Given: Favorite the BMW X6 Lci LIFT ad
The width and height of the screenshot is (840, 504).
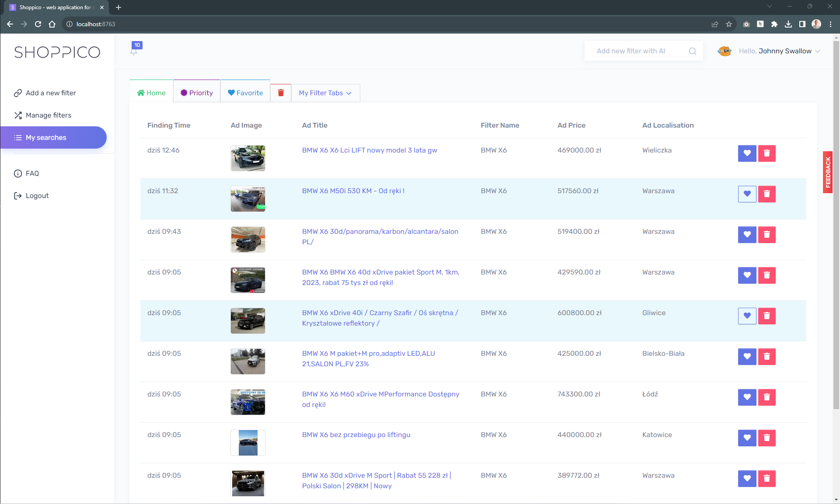Looking at the screenshot, I should coord(747,153).
